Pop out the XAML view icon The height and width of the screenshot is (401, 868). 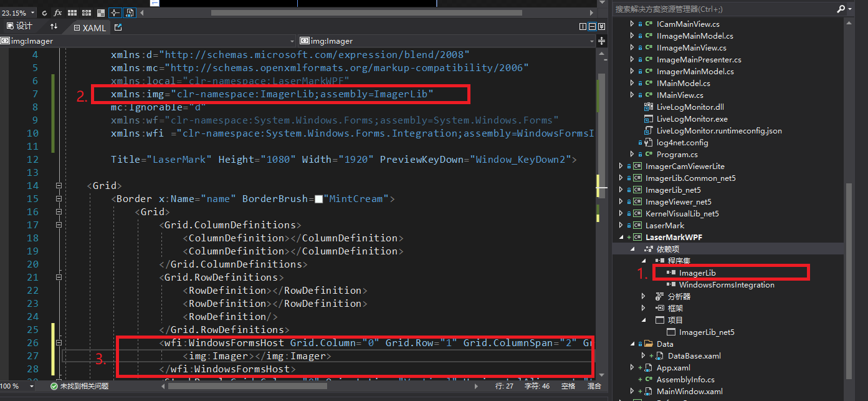(x=118, y=27)
